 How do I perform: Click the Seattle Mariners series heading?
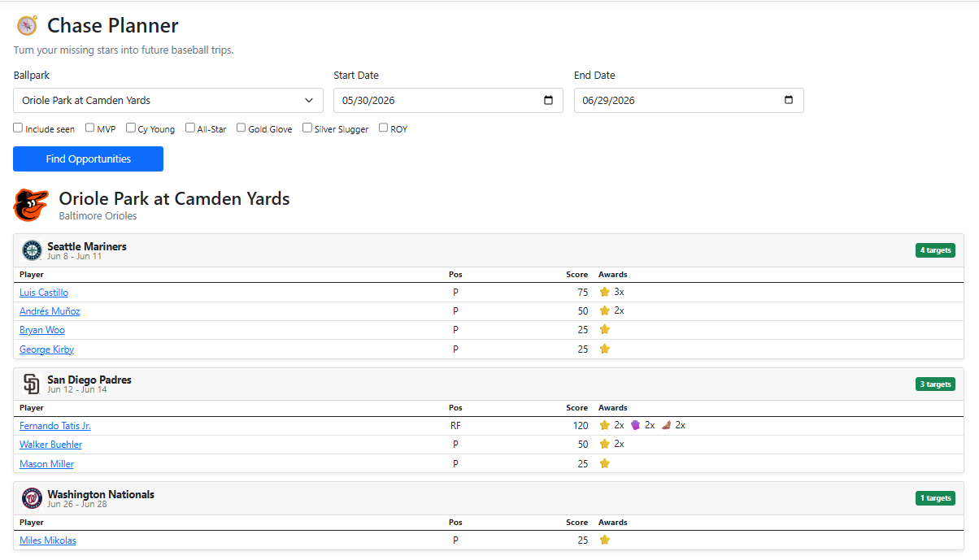tap(87, 246)
